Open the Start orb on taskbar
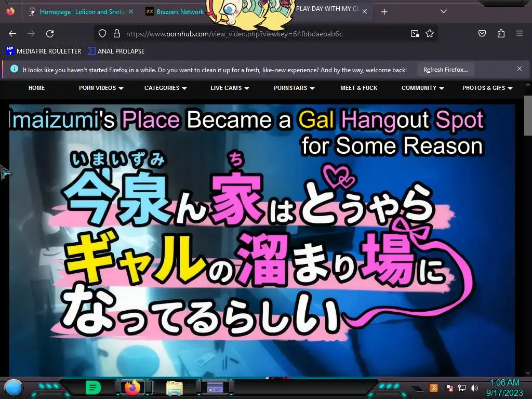This screenshot has height=399, width=532. click(13, 388)
